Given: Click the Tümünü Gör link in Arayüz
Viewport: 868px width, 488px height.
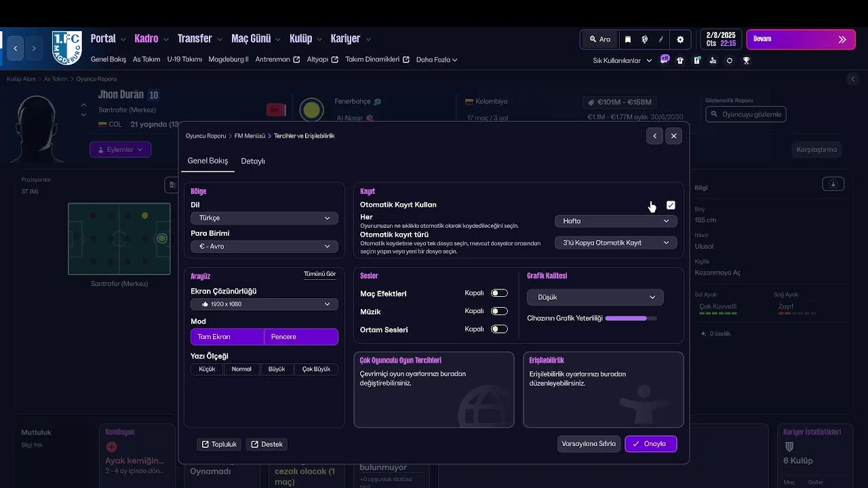Looking at the screenshot, I should (x=320, y=274).
